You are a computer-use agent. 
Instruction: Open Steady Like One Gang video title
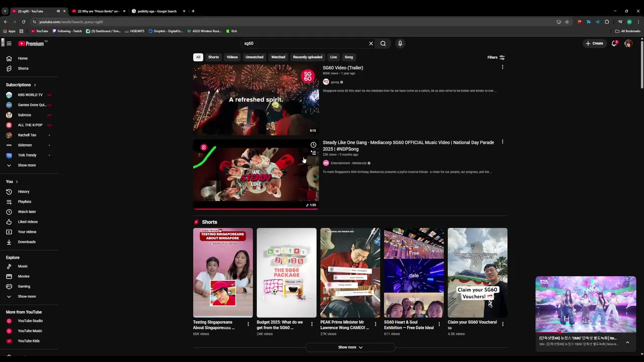pos(408,145)
